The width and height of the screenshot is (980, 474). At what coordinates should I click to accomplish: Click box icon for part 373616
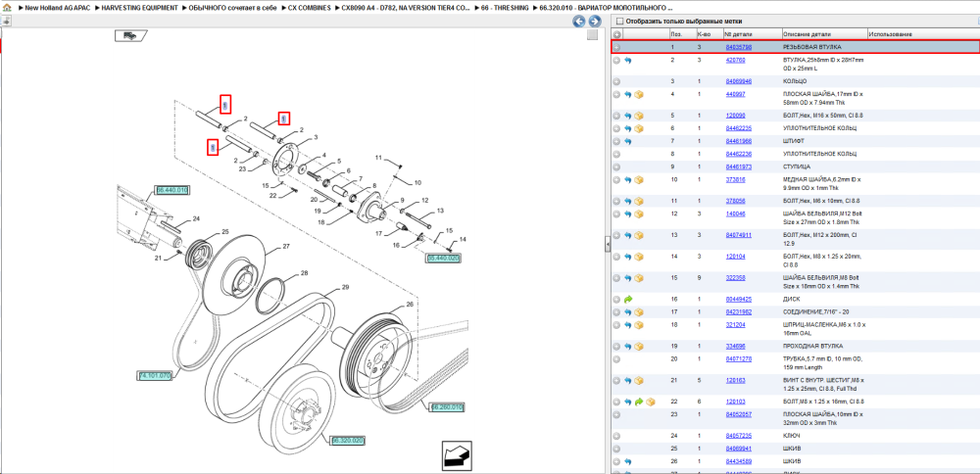point(639,180)
